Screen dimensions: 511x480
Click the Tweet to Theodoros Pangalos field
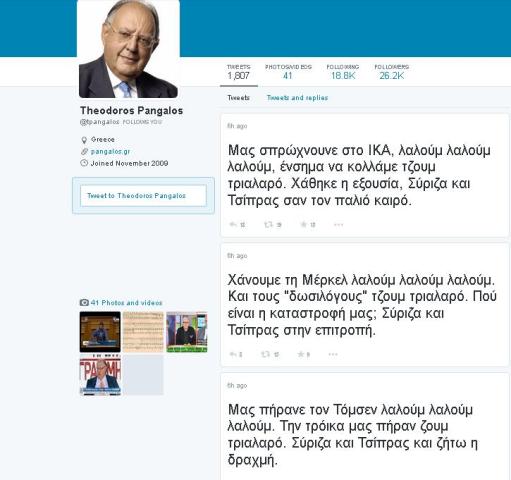143,196
